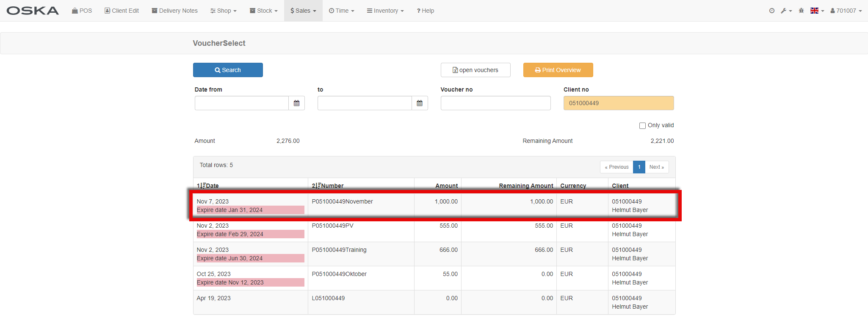Image resolution: width=868 pixels, height=329 pixels.
Task: Click the clock icon in top bar
Action: 772,11
